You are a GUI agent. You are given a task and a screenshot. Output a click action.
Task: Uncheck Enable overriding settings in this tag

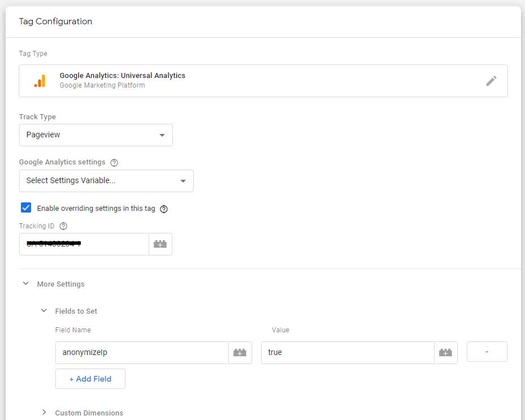(26, 208)
